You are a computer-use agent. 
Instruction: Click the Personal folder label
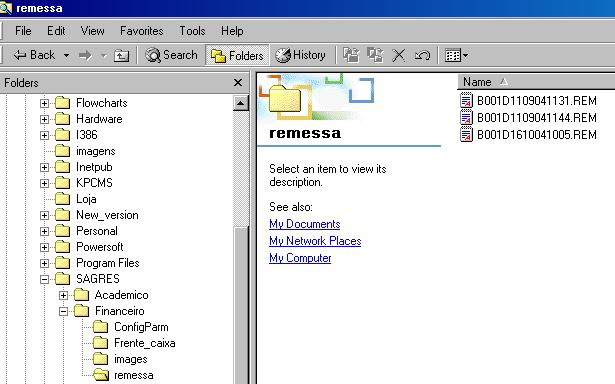pos(96,231)
